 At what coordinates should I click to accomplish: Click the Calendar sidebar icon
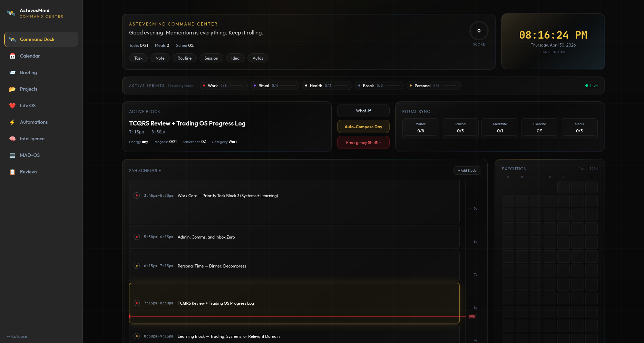[x=12, y=56]
